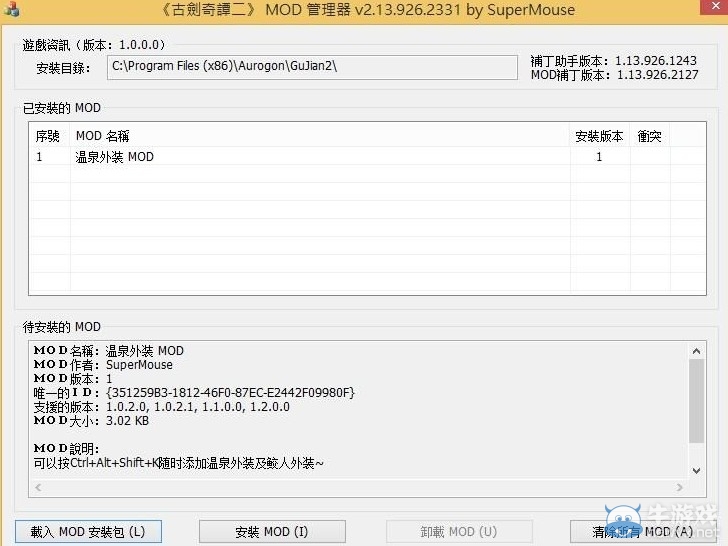Sort by MOD 名稱 column header

click(320, 136)
